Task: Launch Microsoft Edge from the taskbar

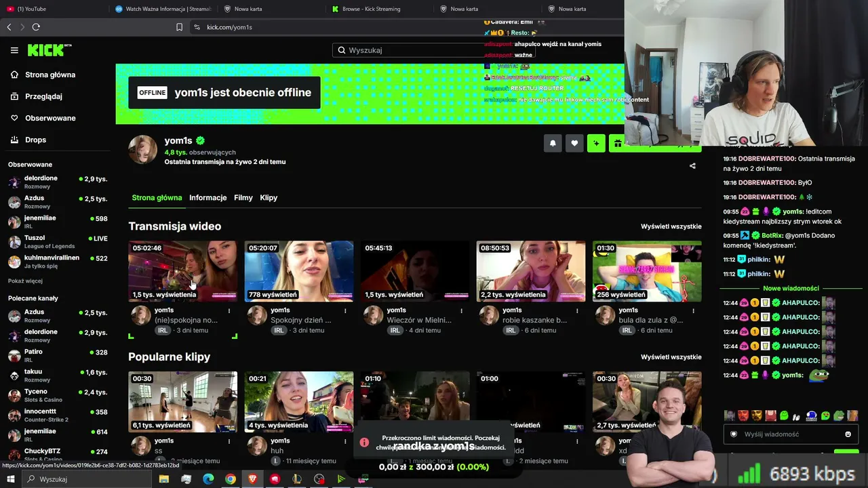Action: point(208,479)
